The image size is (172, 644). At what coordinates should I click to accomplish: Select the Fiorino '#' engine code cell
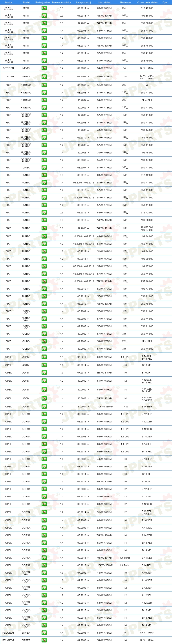point(147,85)
